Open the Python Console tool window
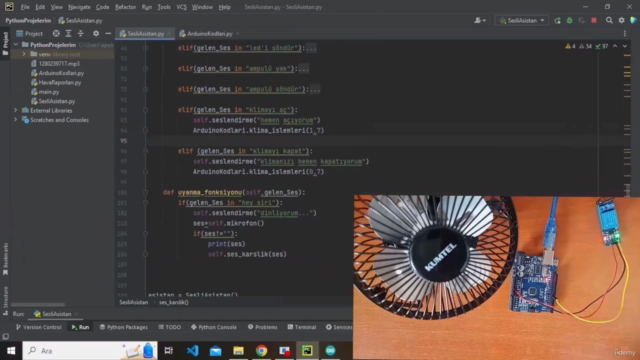Image resolution: width=640 pixels, height=360 pixels. (x=214, y=327)
